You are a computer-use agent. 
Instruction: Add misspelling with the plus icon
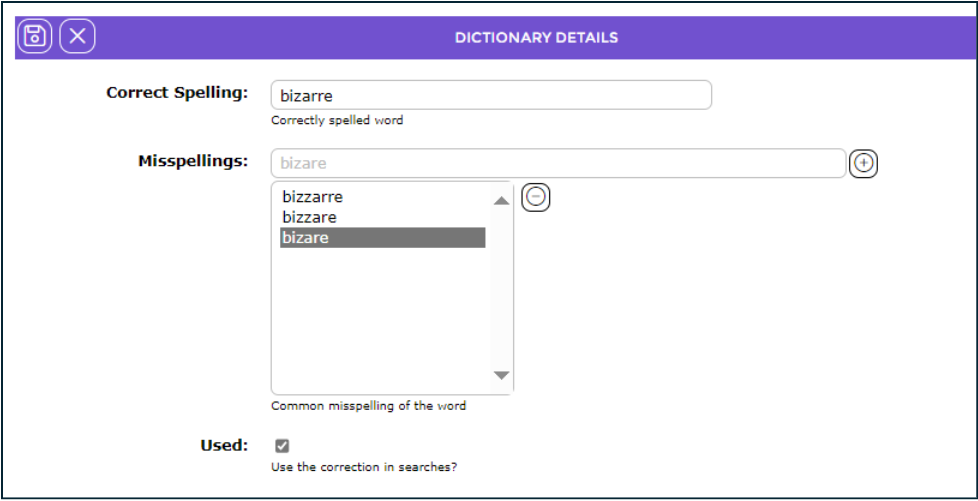click(863, 163)
